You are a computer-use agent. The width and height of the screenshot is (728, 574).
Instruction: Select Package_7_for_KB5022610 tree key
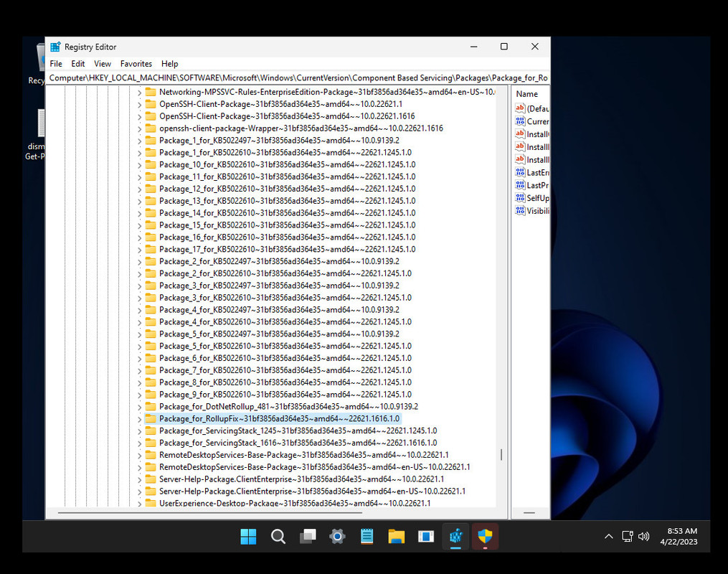(x=285, y=370)
